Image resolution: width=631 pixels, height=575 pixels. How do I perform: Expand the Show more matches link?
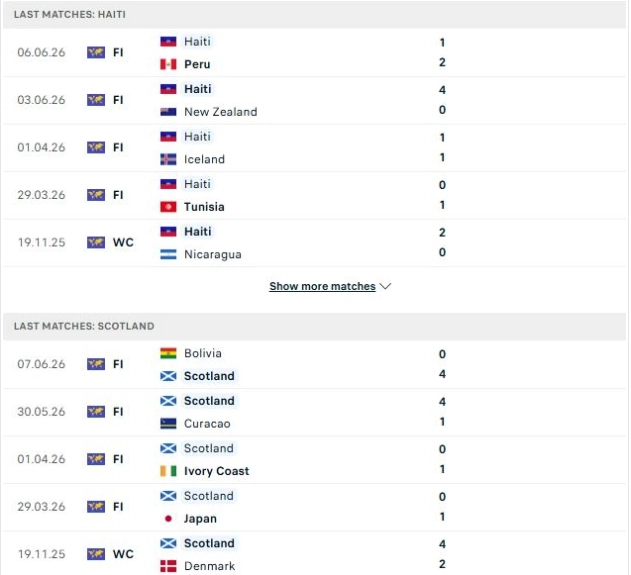pyautogui.click(x=322, y=286)
